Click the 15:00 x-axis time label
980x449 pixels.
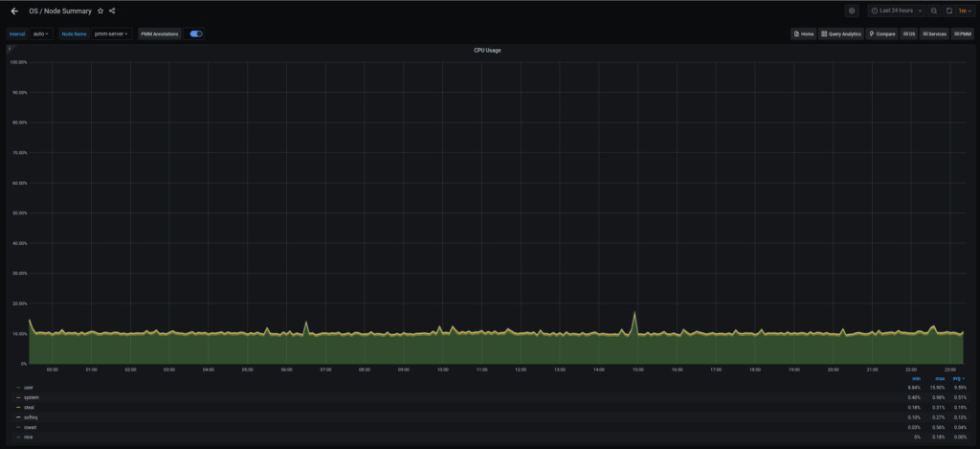[637, 370]
